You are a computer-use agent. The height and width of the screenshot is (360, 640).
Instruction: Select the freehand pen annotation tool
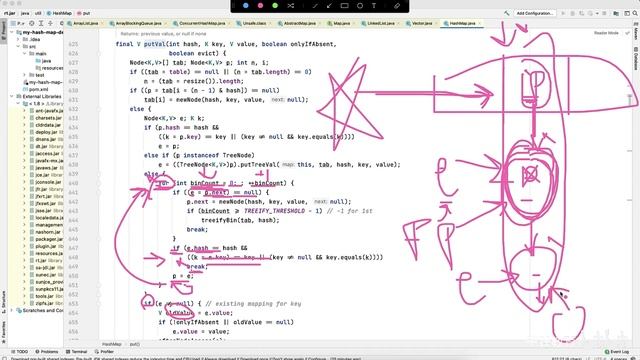(315, 6)
